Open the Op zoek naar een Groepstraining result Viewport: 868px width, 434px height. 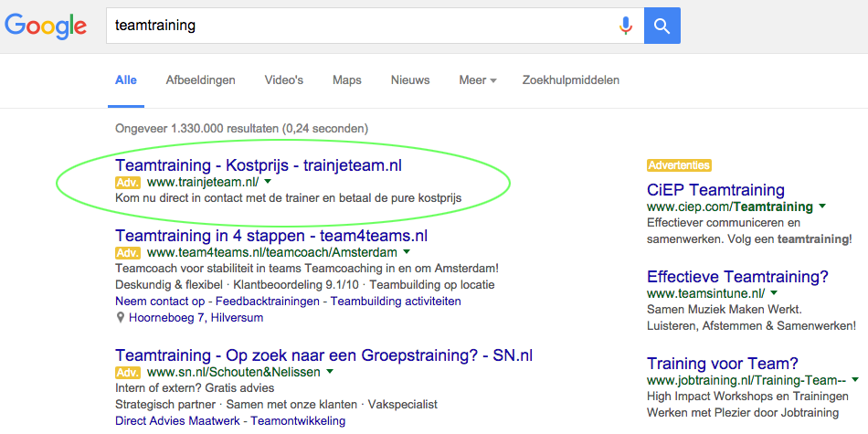pos(323,355)
